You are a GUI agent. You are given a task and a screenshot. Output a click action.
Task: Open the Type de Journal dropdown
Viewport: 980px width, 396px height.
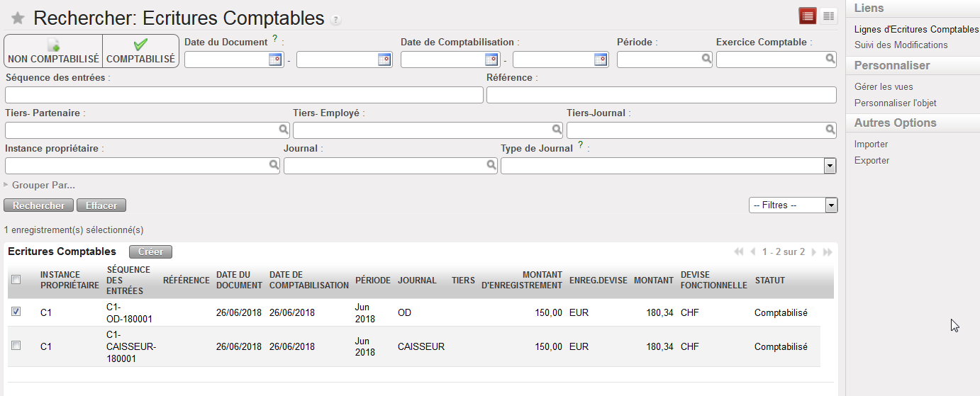(829, 166)
